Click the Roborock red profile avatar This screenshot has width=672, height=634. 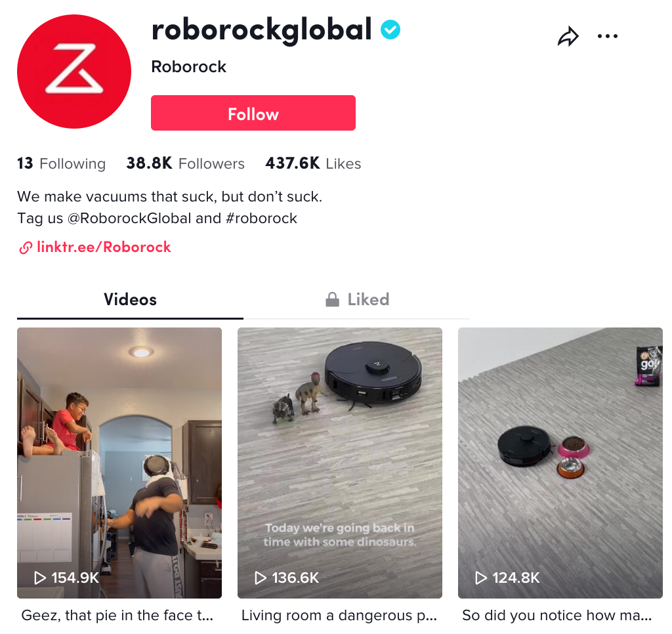74,72
